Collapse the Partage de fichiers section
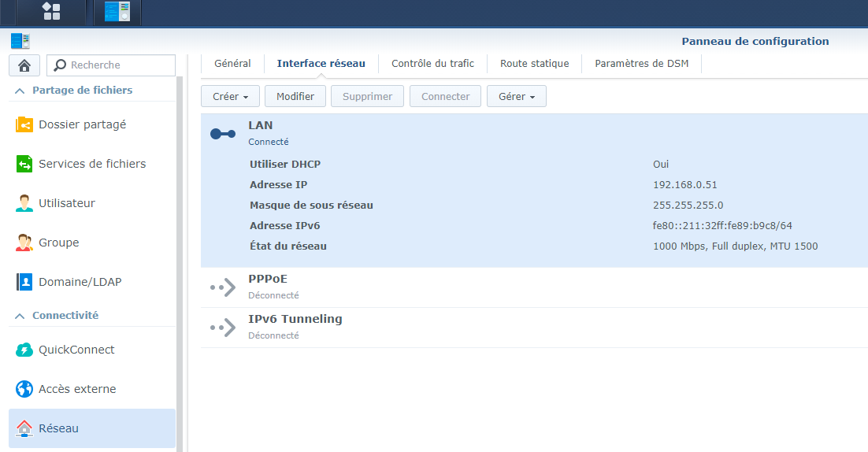Image resolution: width=868 pixels, height=452 pixels. 20,91
